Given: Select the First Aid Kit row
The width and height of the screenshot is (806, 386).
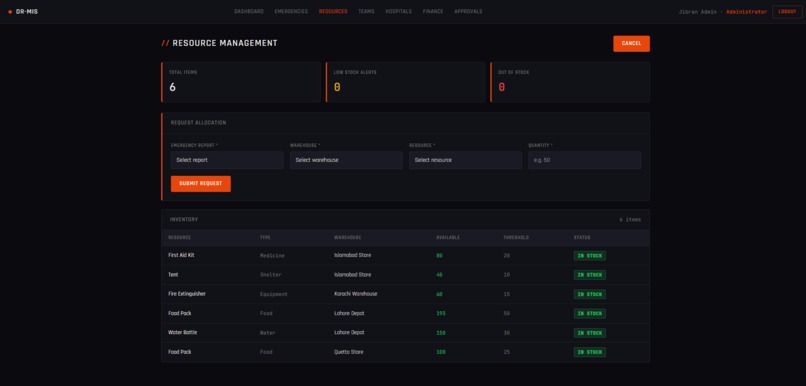Looking at the screenshot, I should (x=406, y=255).
